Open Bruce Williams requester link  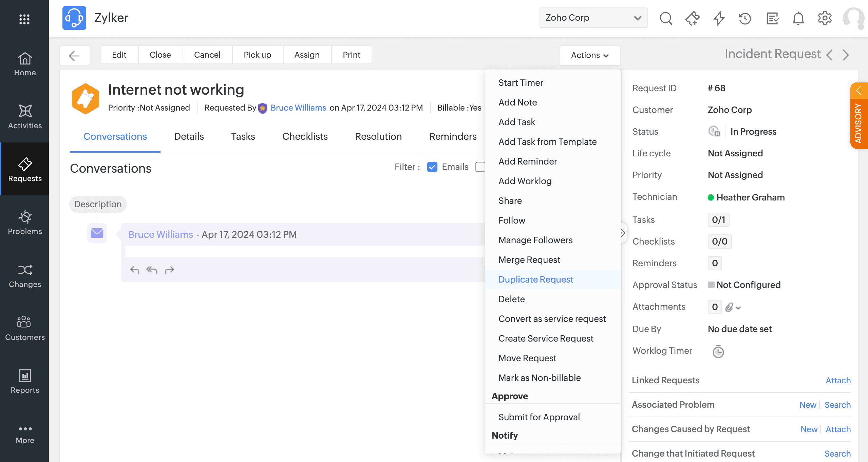[298, 108]
